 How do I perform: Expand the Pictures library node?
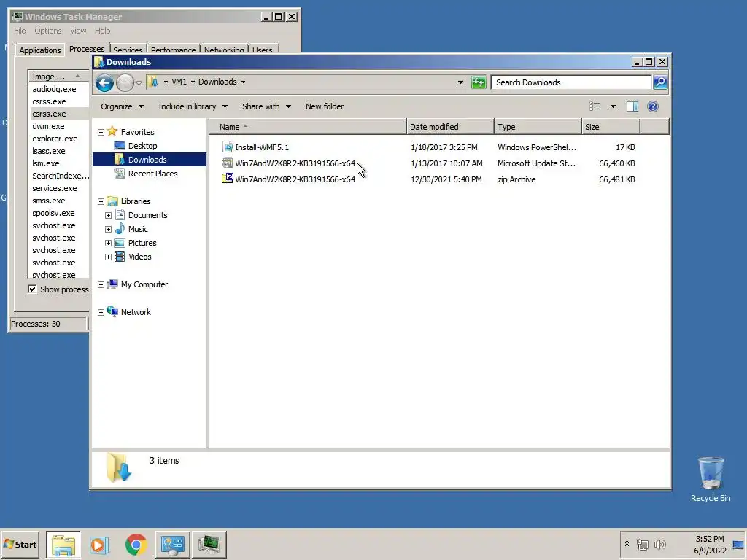(x=108, y=244)
